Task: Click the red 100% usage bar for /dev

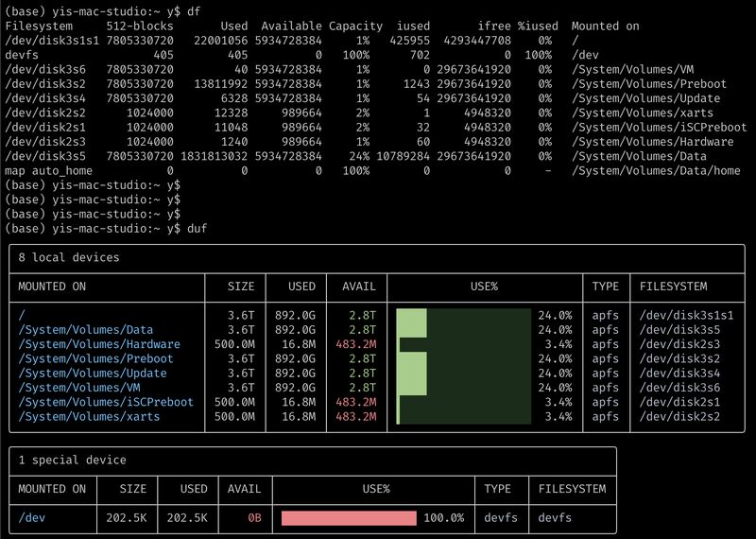Action: [349, 518]
